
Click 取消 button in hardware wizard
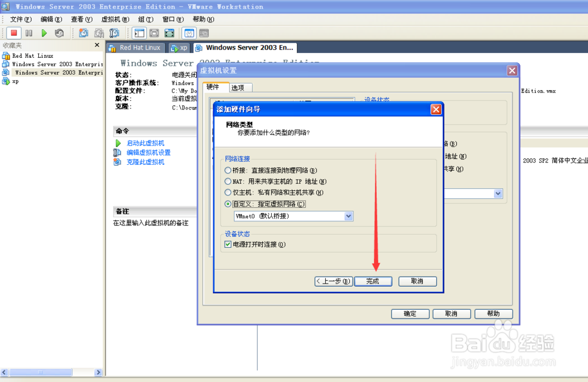click(x=417, y=281)
